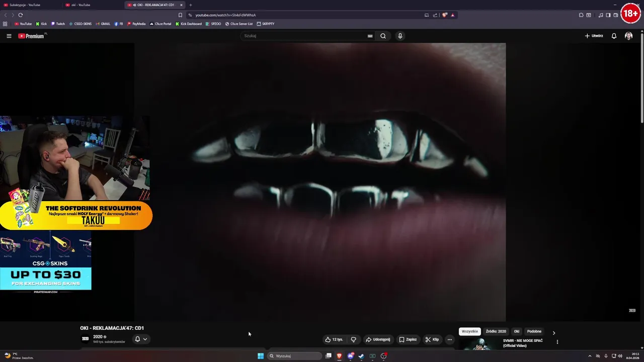Open Steam from taskbar
The height and width of the screenshot is (362, 644).
[361, 356]
